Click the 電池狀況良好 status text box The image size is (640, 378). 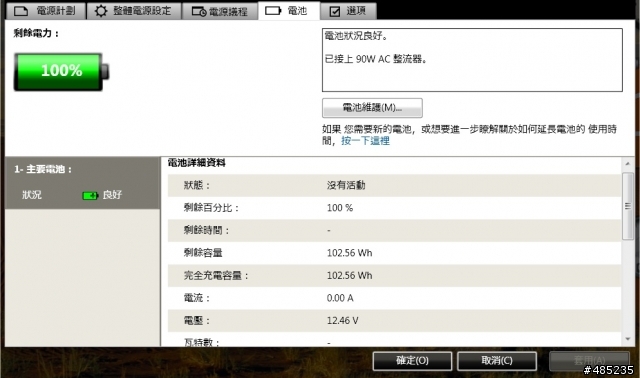472,60
